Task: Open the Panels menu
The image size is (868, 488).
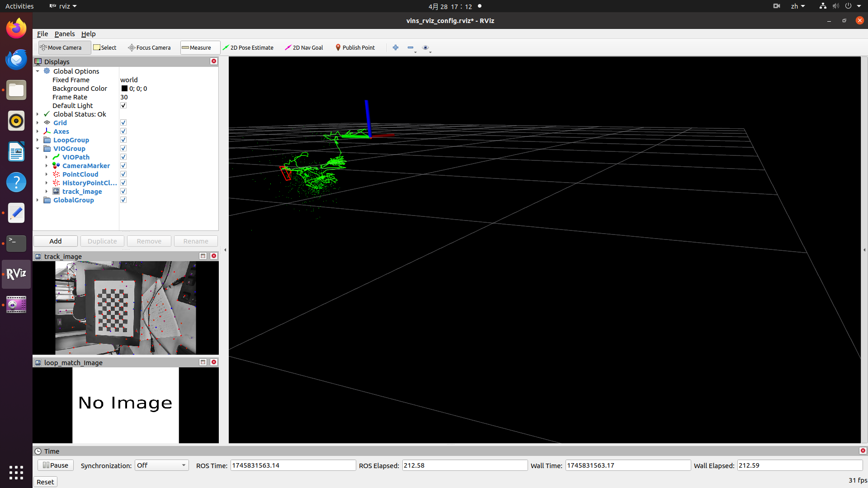Action: (x=65, y=34)
